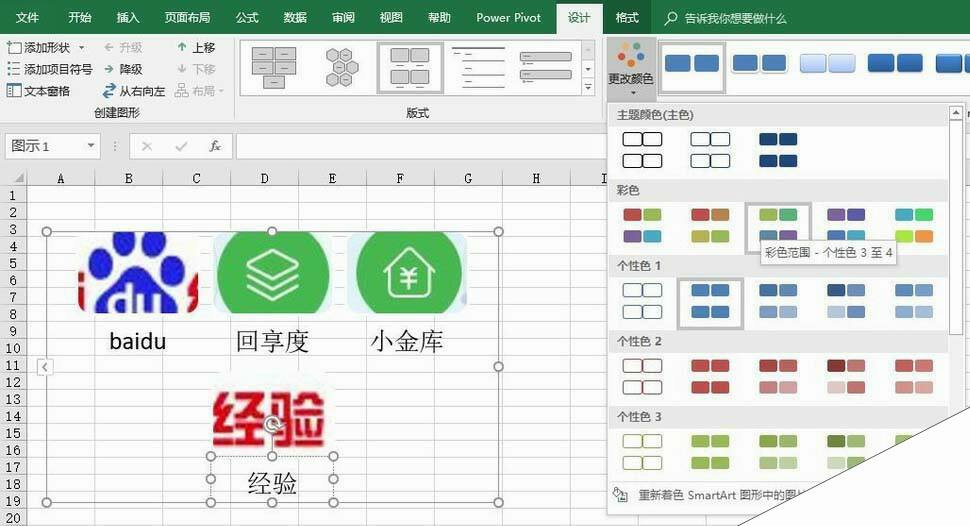Select row 12 header
This screenshot has height=526, width=970.
click(x=13, y=382)
